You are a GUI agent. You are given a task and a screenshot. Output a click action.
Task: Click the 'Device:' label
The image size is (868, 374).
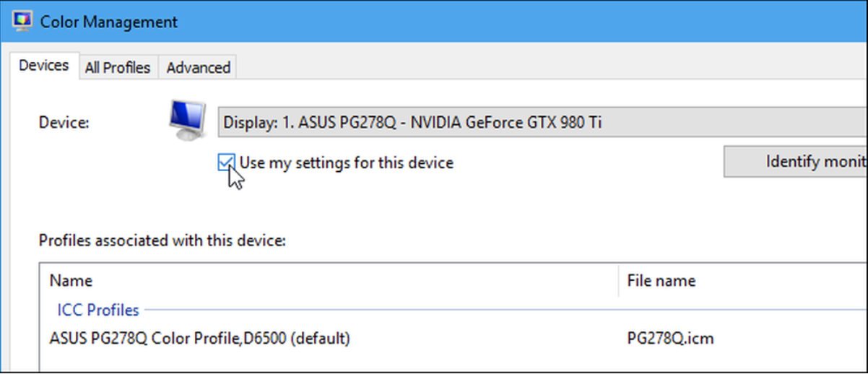[x=64, y=123]
